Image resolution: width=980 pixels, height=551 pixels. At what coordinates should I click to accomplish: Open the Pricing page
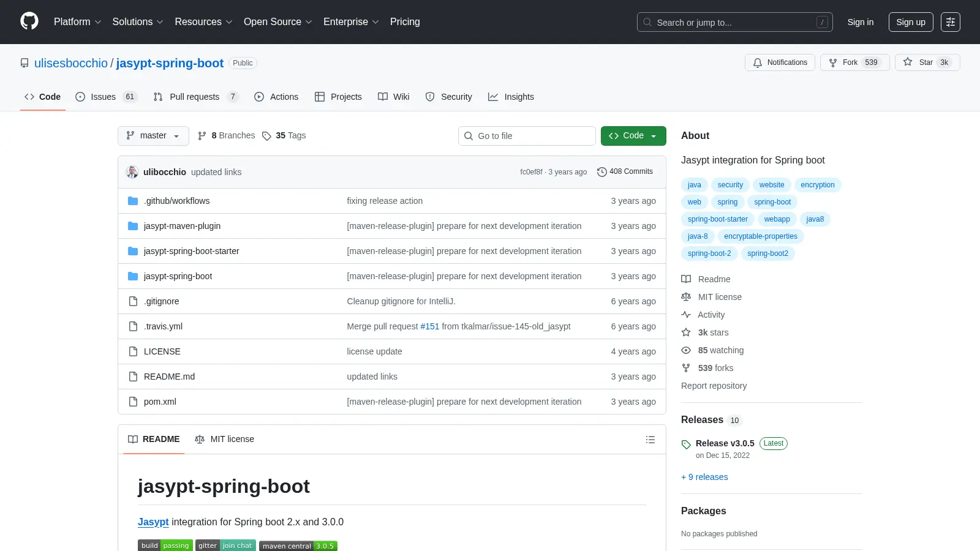(x=405, y=22)
